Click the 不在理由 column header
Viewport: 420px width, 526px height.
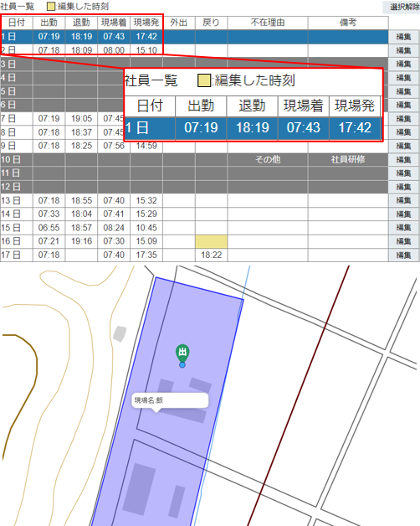pos(268,23)
